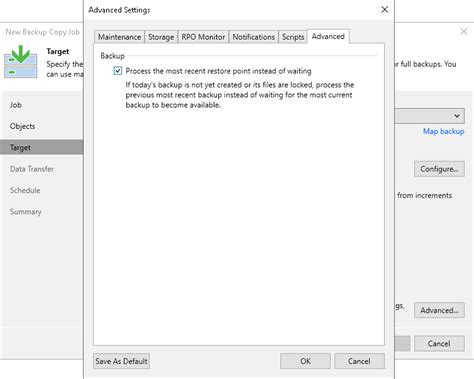Select the Advanced tab
Screen dimensions: 474x379
pos(328,36)
